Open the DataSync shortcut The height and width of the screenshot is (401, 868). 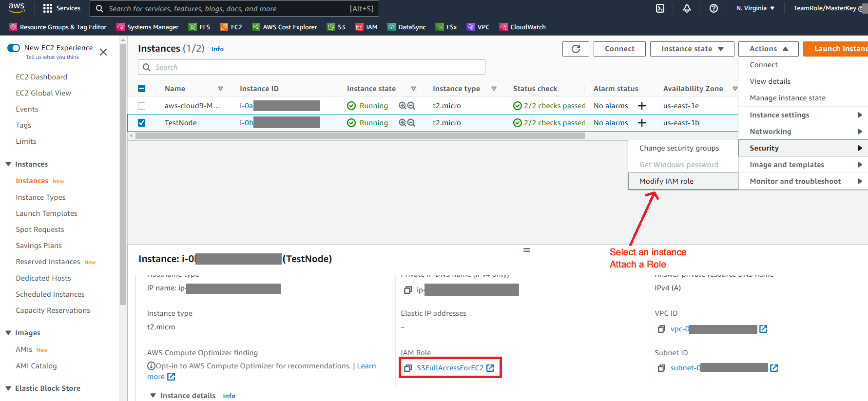406,27
